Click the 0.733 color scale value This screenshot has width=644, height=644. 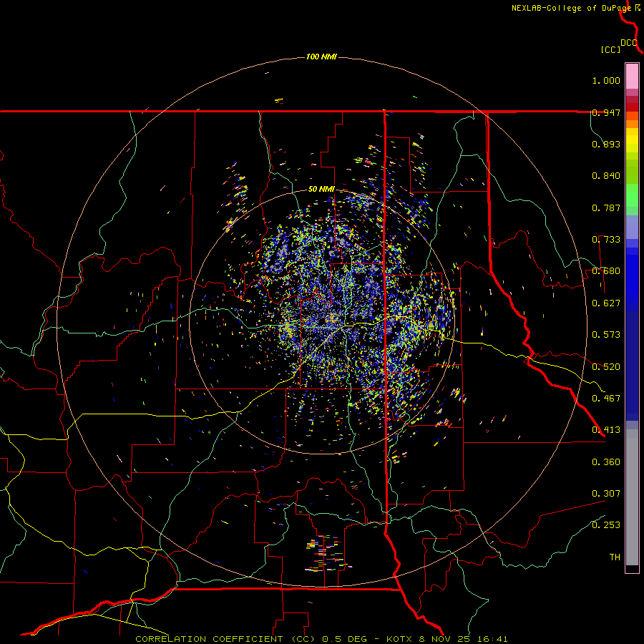click(x=606, y=240)
